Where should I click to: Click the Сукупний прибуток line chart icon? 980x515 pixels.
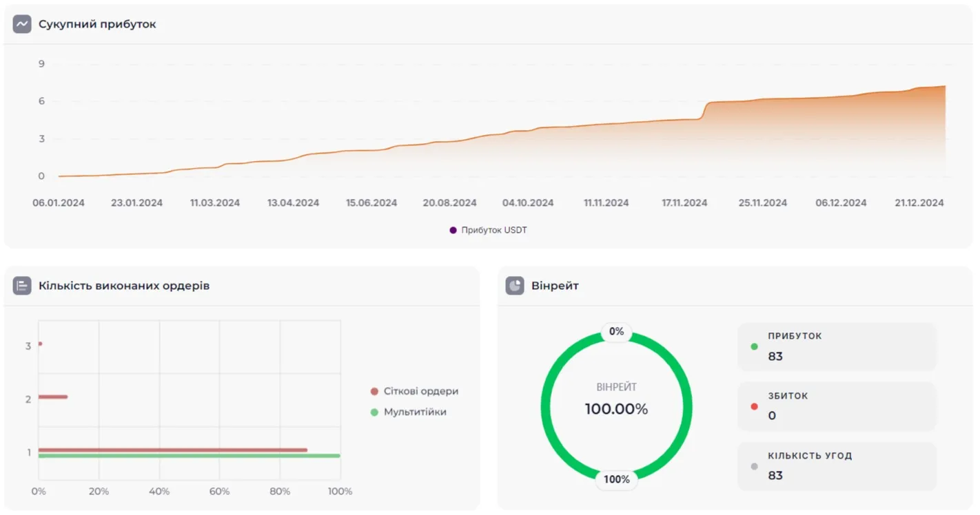pyautogui.click(x=22, y=24)
